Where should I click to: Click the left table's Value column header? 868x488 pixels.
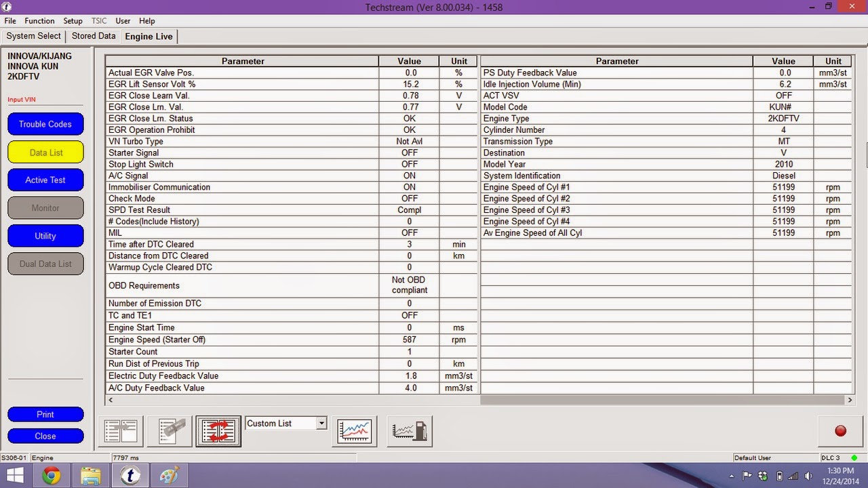[x=410, y=61]
